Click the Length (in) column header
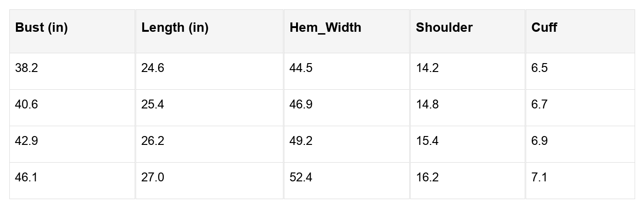This screenshot has height=208, width=644. [175, 28]
